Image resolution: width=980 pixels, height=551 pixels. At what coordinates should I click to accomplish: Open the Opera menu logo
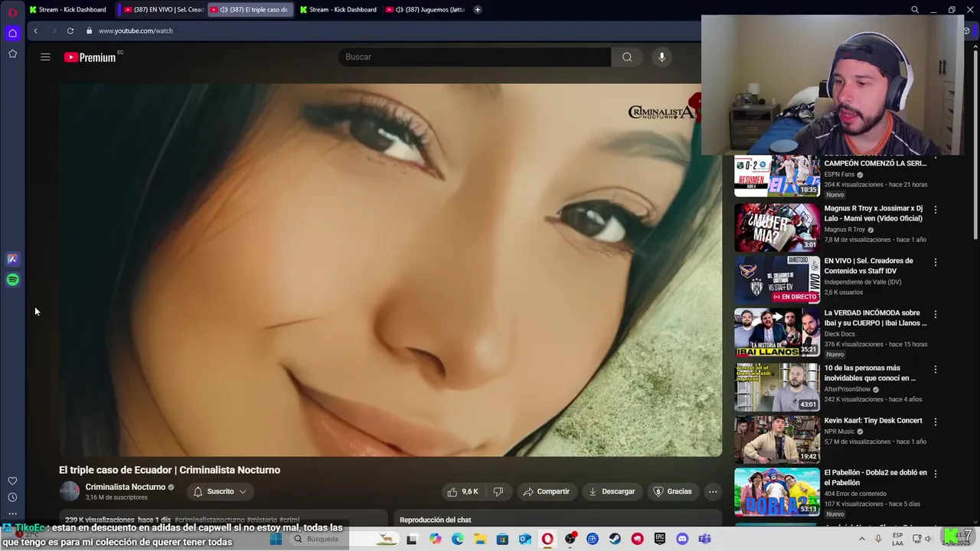point(12,11)
